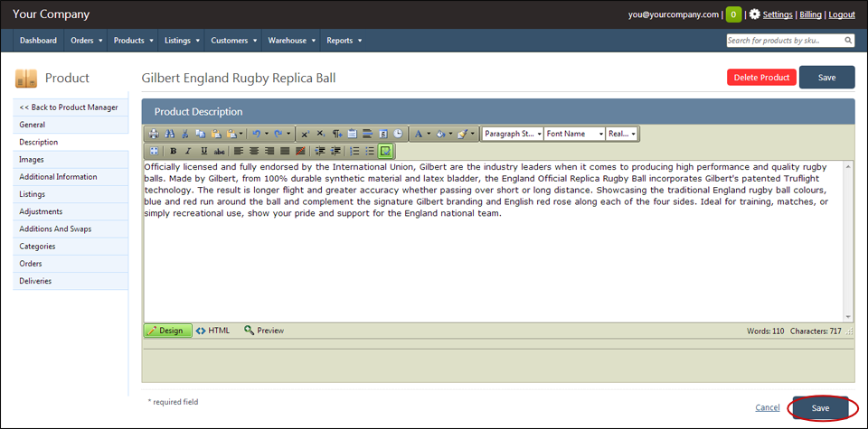This screenshot has height=429, width=868.
Task: Toggle align center
Action: click(x=253, y=151)
